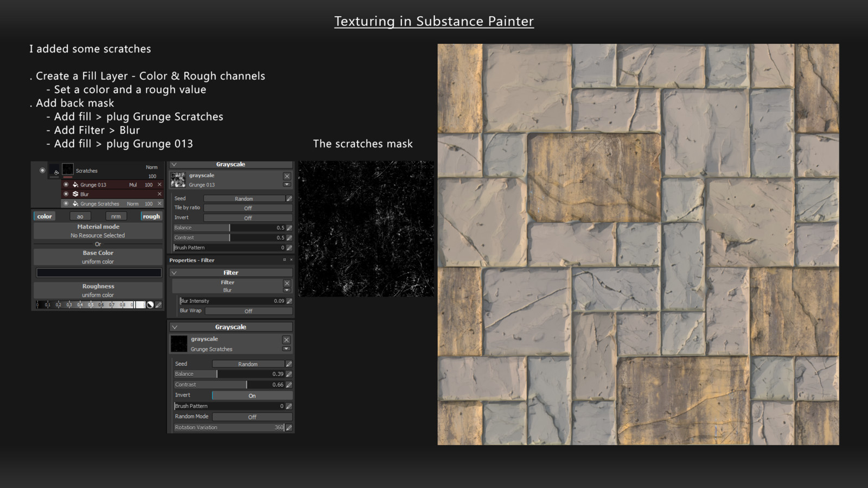The width and height of the screenshot is (868, 488).
Task: Remove the Grunge Scratches grayscale resource
Action: [x=286, y=339]
